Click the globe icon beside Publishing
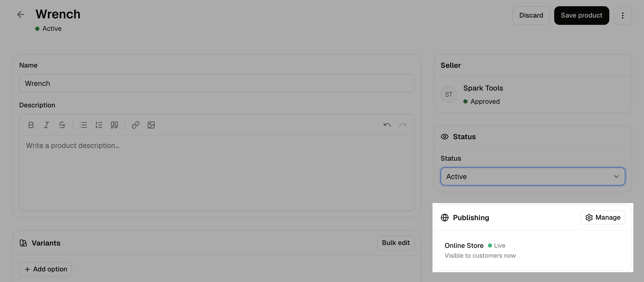The width and height of the screenshot is (644, 282). point(445,218)
